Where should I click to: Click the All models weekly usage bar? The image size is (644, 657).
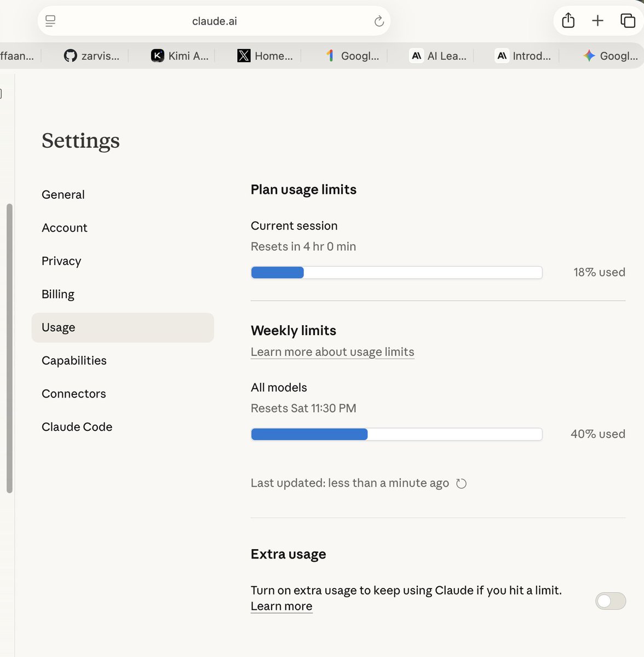(396, 434)
